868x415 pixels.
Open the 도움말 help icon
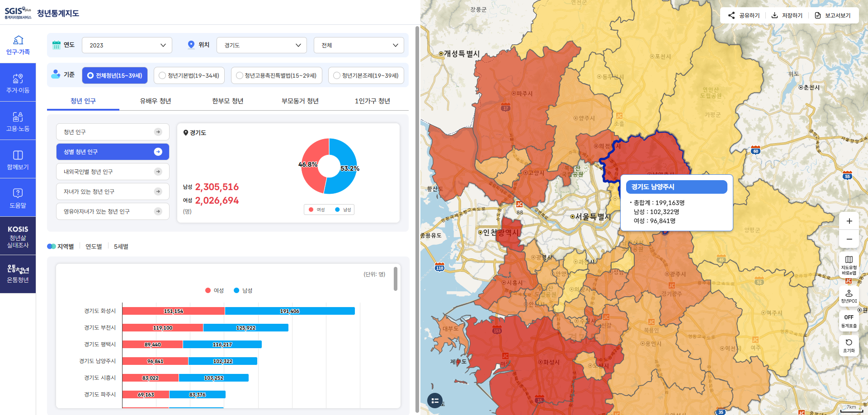18,199
